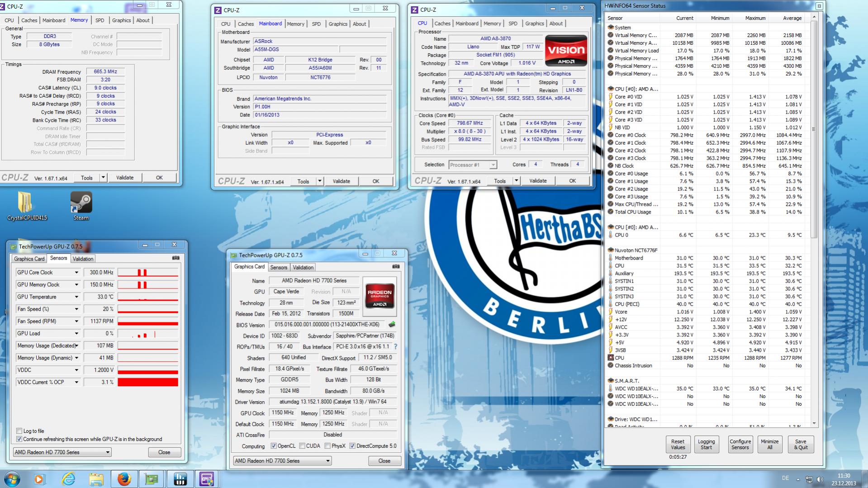
Task: Open the GPU Core Clock sensor dropdown
Action: pos(76,272)
